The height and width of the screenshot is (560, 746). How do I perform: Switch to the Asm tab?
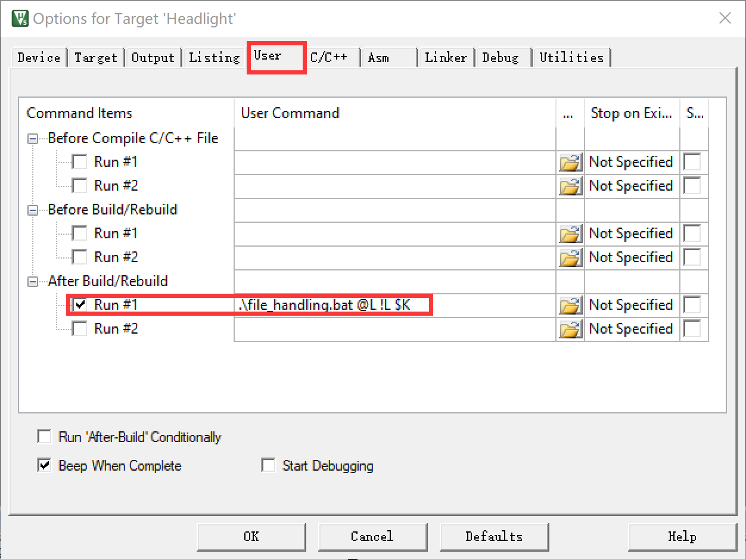[x=388, y=58]
